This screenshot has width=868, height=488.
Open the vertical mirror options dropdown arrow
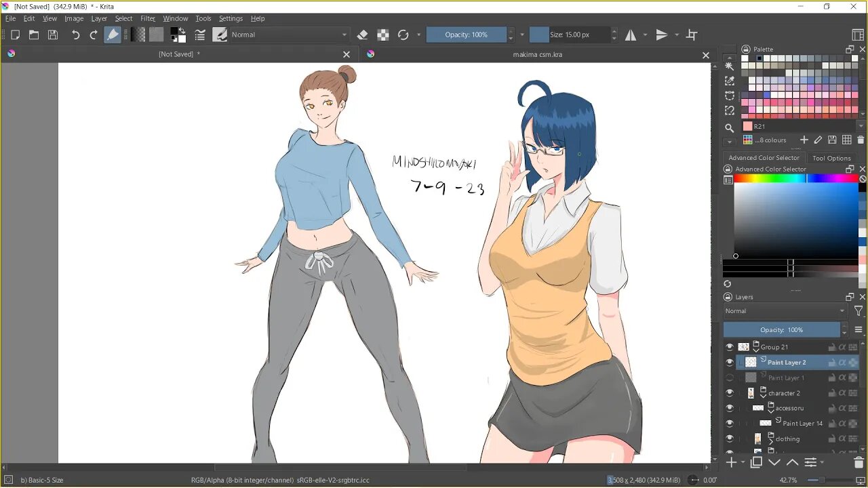677,35
